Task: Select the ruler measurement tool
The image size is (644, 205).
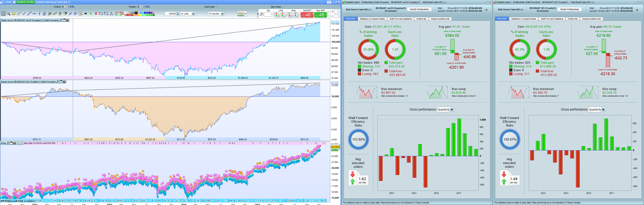Action: (19, 14)
